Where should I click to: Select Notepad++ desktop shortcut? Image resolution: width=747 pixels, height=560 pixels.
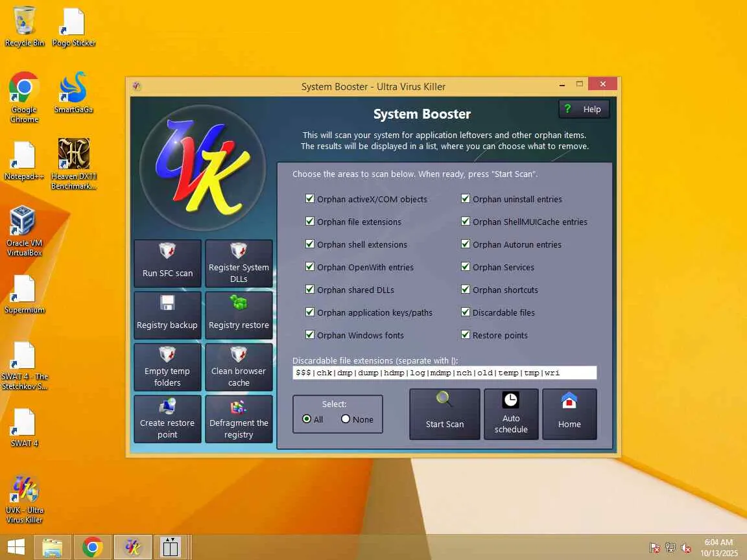coord(24,161)
